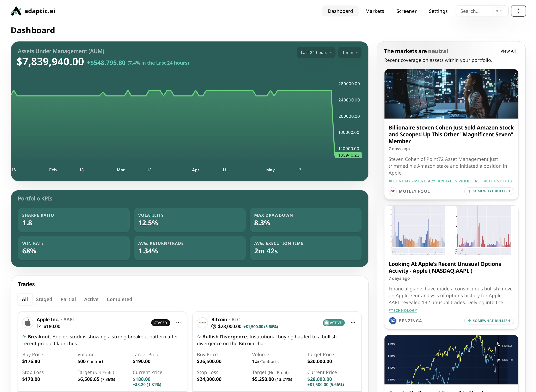Open the Settings nav item
536x392 pixels.
438,11
